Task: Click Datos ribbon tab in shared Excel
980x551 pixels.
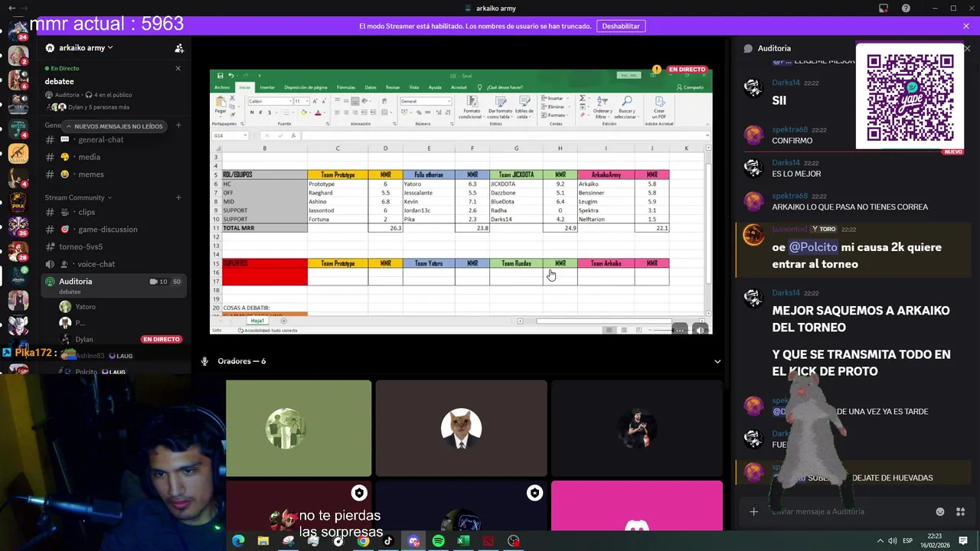Action: coord(371,87)
